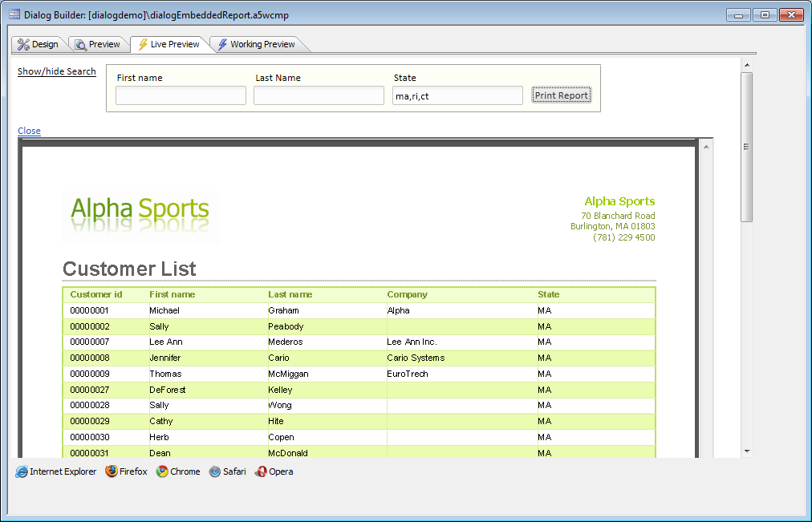
Task: Click the first name Herb
Action: (x=159, y=437)
